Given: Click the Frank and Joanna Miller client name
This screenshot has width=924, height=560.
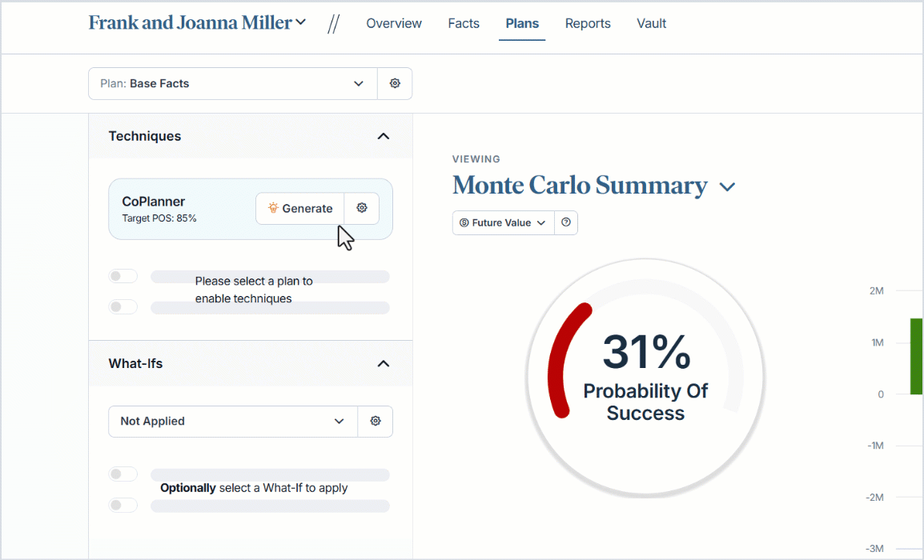Looking at the screenshot, I should [x=190, y=22].
